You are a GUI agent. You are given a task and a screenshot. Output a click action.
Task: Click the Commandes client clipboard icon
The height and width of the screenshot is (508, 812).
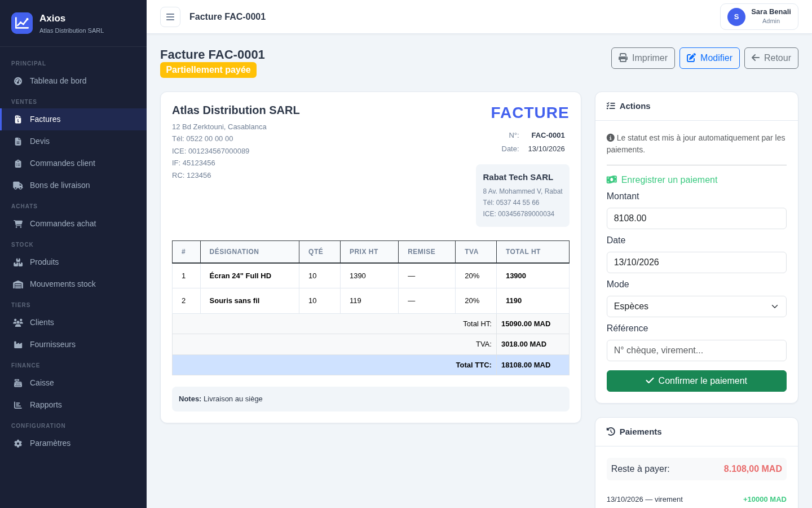pyautogui.click(x=18, y=163)
